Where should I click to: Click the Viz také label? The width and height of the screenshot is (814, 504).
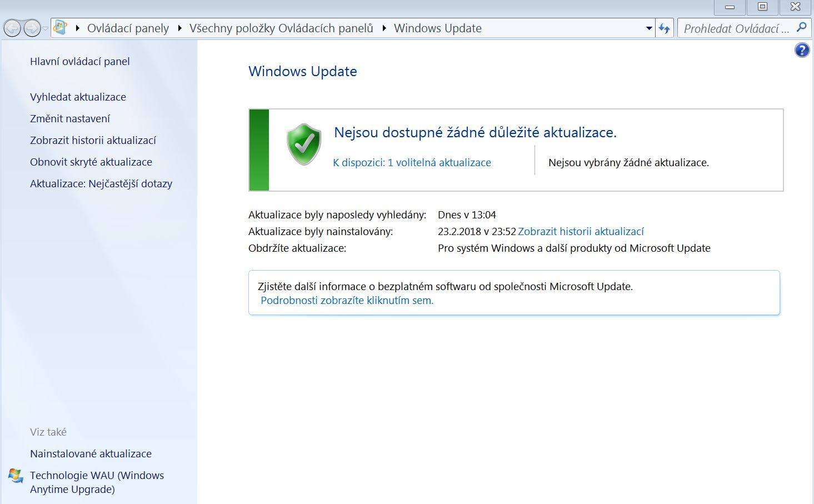click(x=48, y=432)
